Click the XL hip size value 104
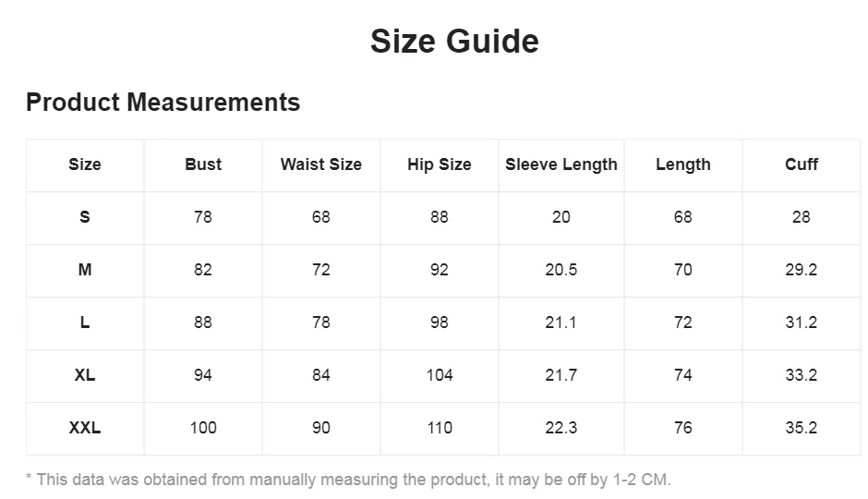The image size is (868, 499). point(440,375)
